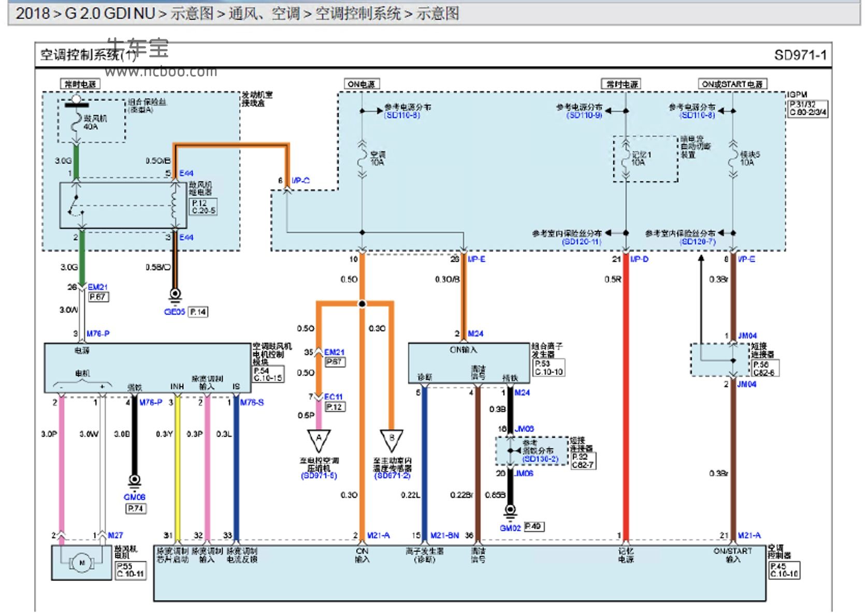Open the P.12 C.20-5 relay reference
Screen dimensions: 868x613
(204, 207)
